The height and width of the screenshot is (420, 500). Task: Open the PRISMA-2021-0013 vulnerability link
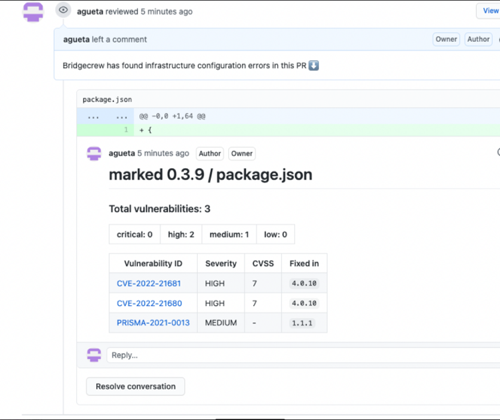(153, 323)
